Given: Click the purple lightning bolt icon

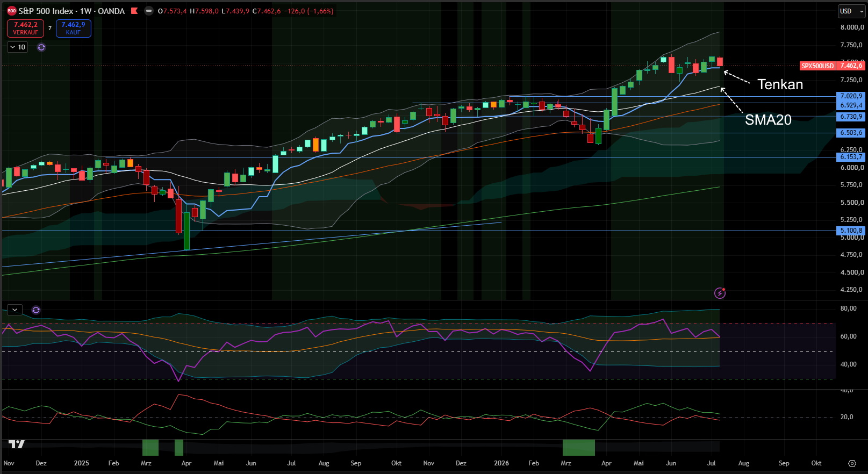Looking at the screenshot, I should click(720, 293).
